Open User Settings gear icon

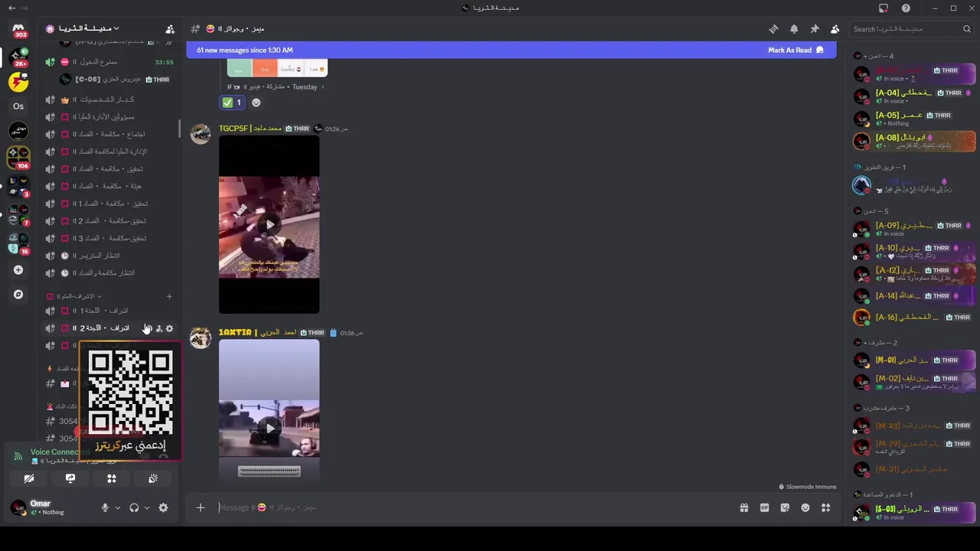[163, 507]
